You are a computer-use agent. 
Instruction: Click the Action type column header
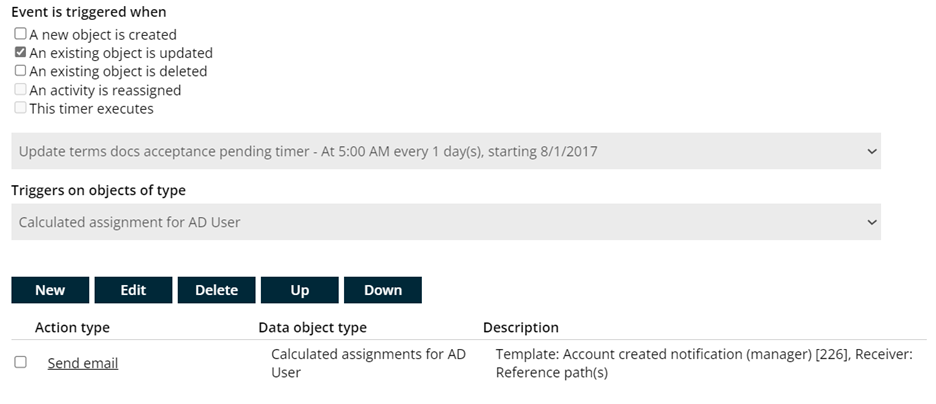click(x=72, y=328)
